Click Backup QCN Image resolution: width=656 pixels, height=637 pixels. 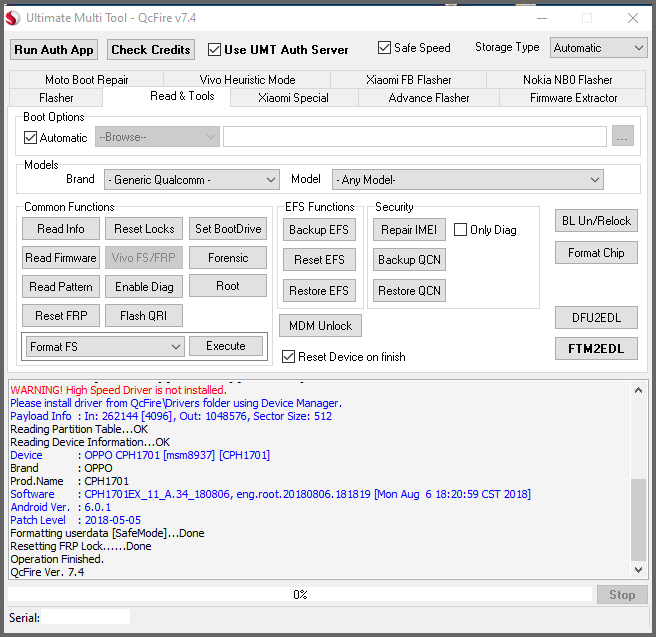[409, 260]
